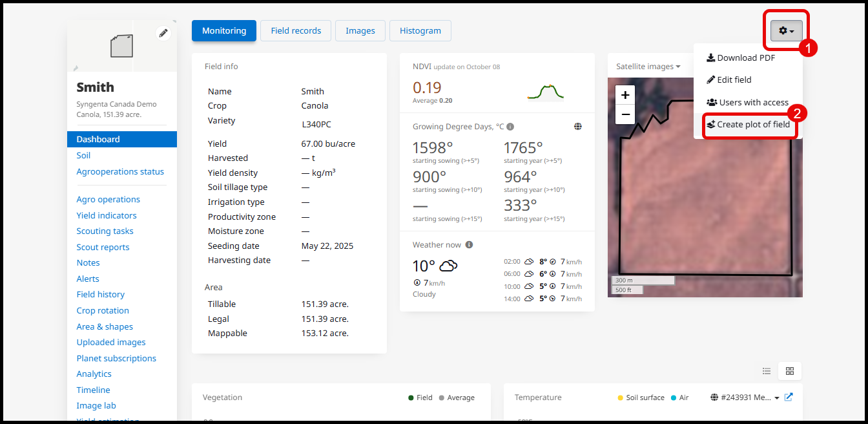Select Create plot of field option
This screenshot has height=424, width=868.
749,125
